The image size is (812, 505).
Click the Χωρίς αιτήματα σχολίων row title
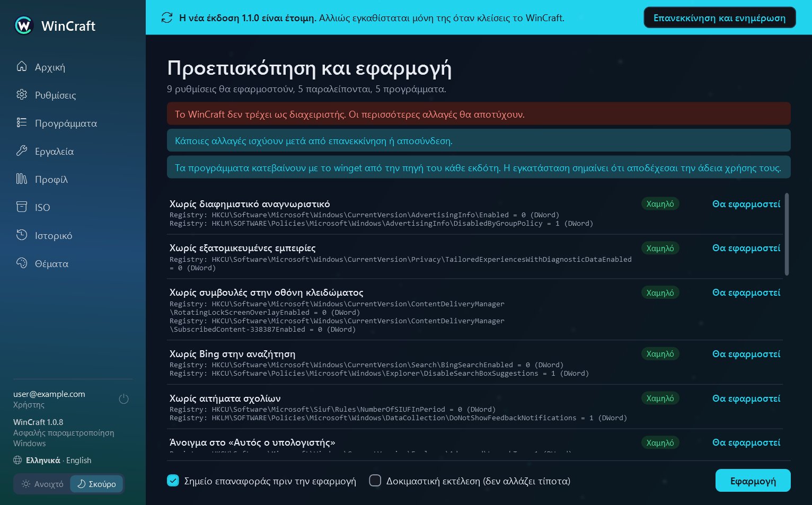225,398
